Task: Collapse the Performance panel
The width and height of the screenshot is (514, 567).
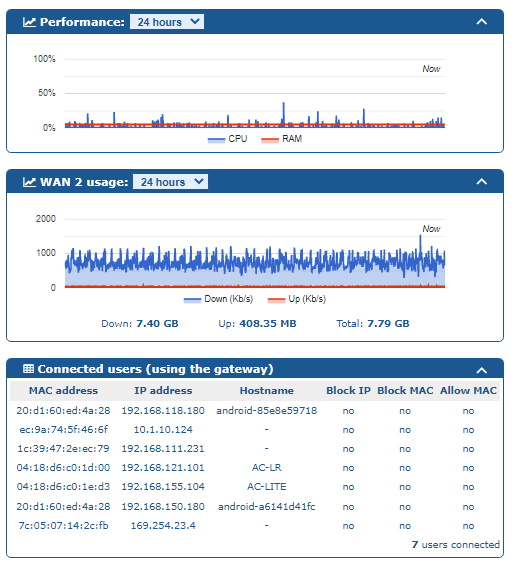Action: (x=481, y=22)
